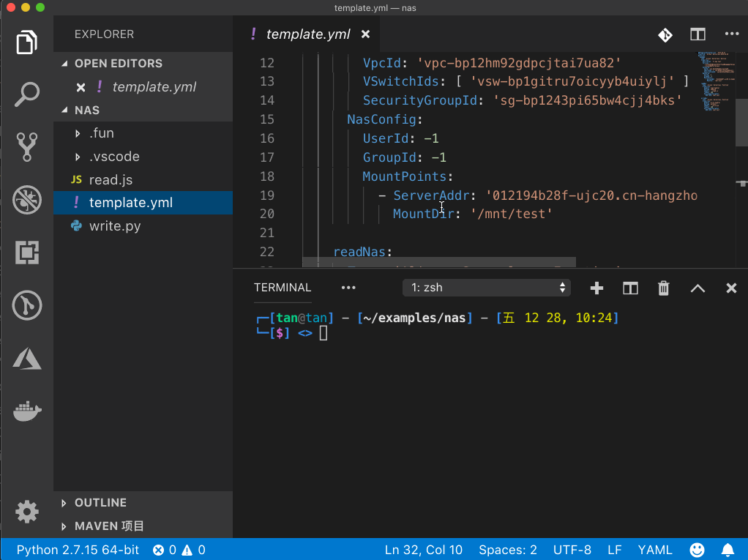
Task: Change line ending via LF status item
Action: coord(615,550)
